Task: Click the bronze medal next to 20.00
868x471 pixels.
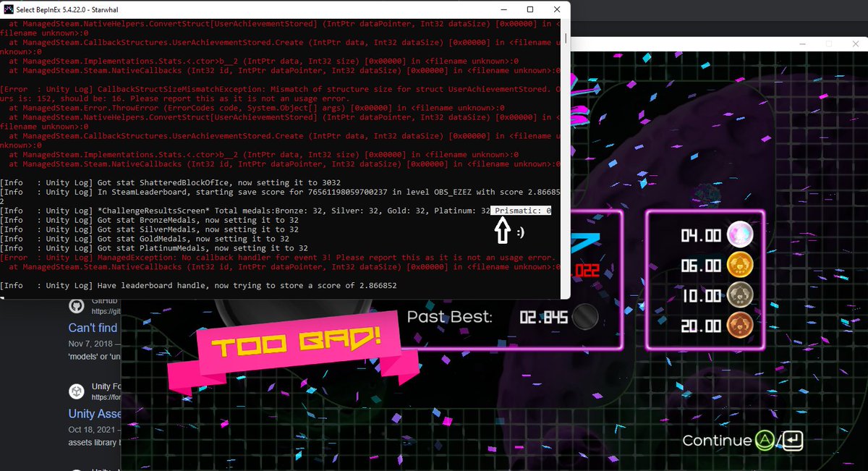Action: pos(739,326)
